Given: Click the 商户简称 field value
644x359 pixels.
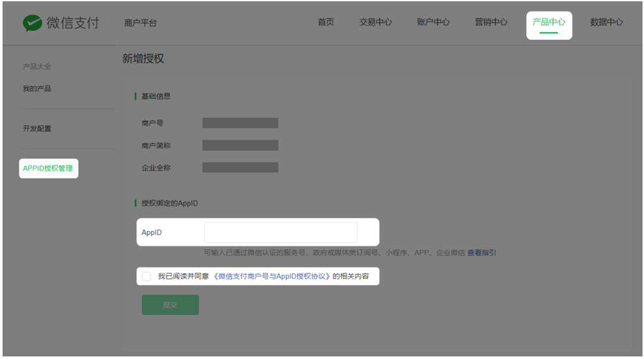Looking at the screenshot, I should click(x=240, y=145).
